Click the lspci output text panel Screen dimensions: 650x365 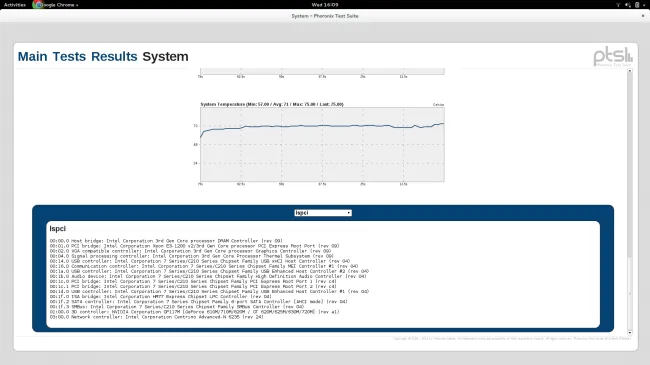tap(323, 274)
